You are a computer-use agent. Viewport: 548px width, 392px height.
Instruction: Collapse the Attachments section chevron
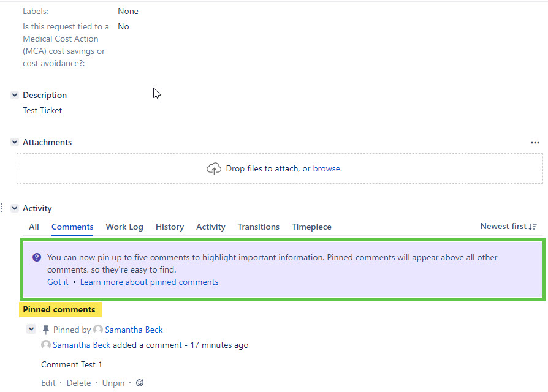tap(15, 142)
